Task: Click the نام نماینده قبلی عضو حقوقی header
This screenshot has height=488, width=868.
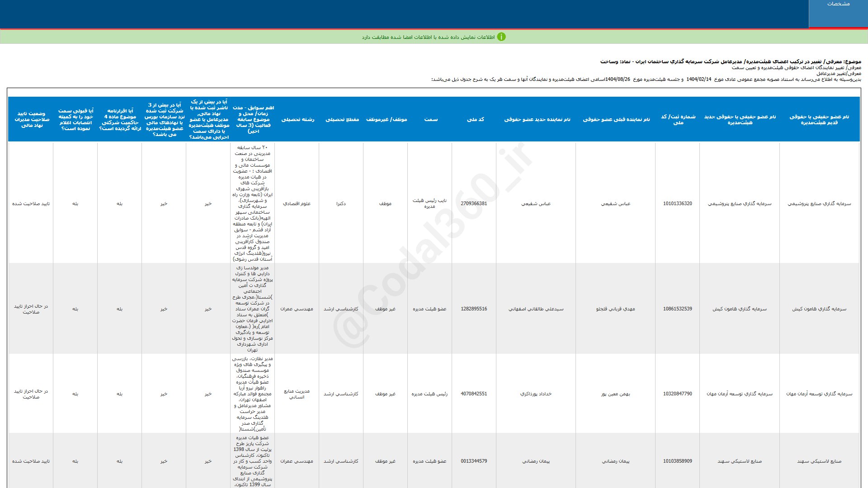Action: 616,119
